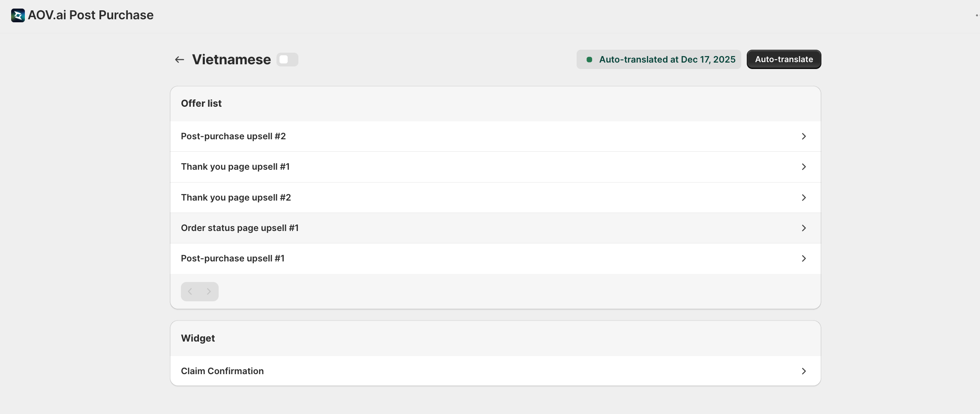Go to the next offer list page

(209, 291)
